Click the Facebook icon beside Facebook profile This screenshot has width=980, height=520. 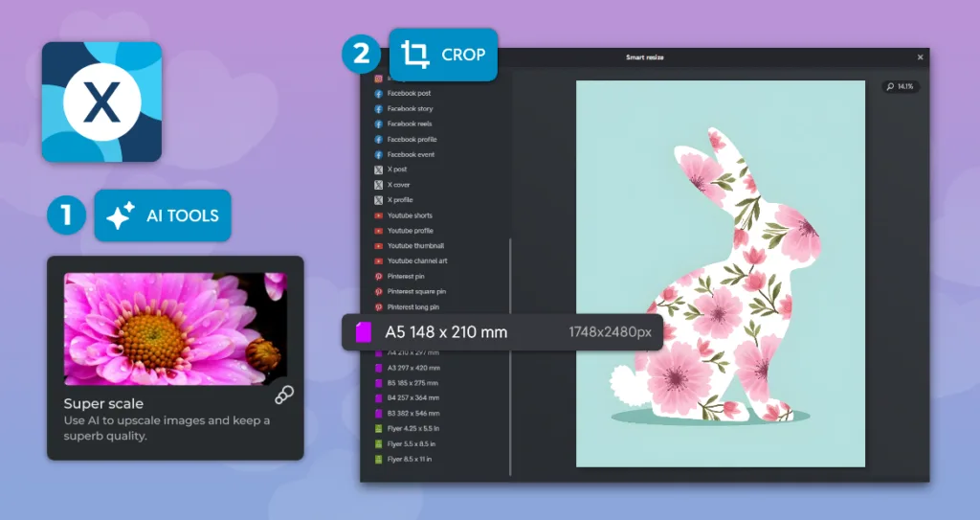click(378, 140)
